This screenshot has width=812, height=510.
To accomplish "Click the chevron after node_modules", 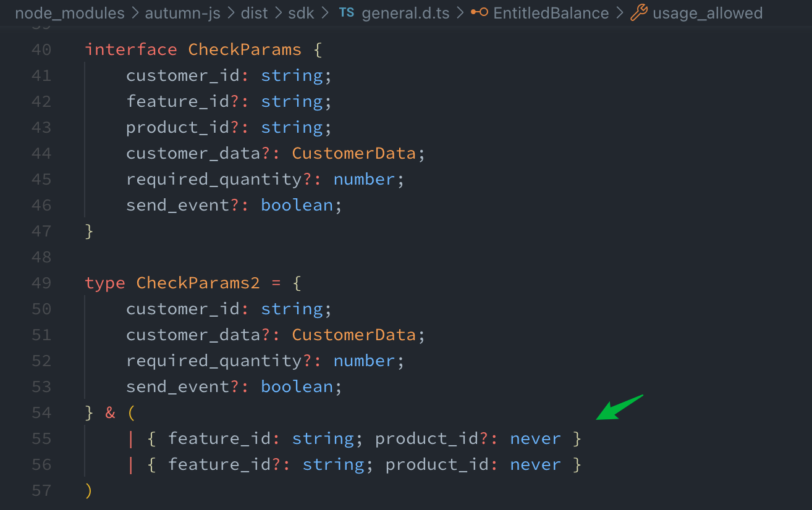I will tap(135, 13).
